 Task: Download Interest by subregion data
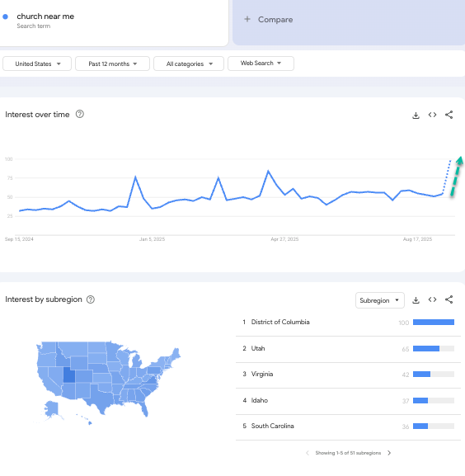416,300
